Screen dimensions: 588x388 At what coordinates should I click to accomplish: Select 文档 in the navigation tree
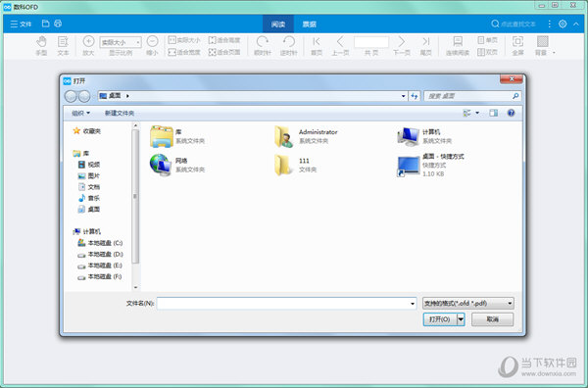coord(89,187)
